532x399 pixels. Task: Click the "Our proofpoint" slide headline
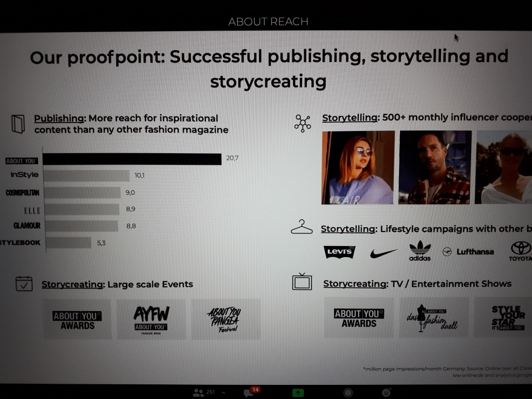click(269, 68)
